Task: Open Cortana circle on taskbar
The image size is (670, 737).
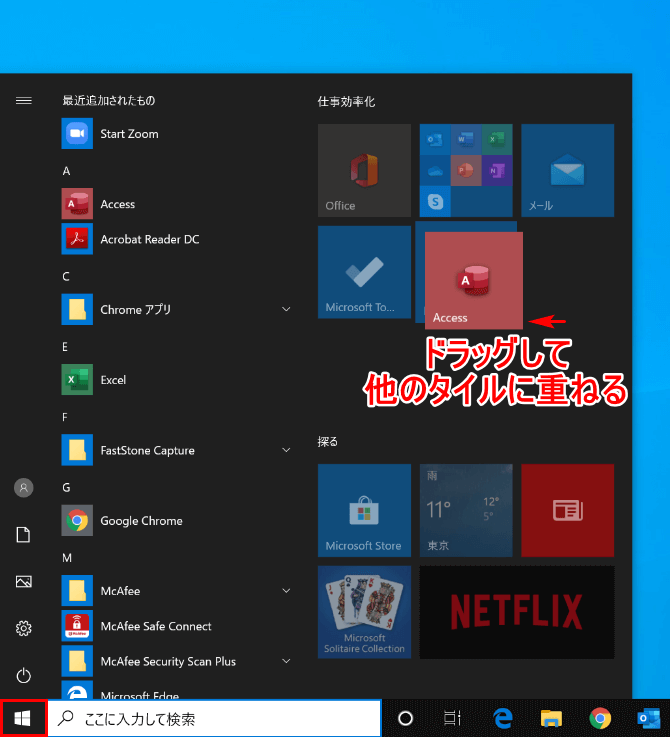Action: 405,718
